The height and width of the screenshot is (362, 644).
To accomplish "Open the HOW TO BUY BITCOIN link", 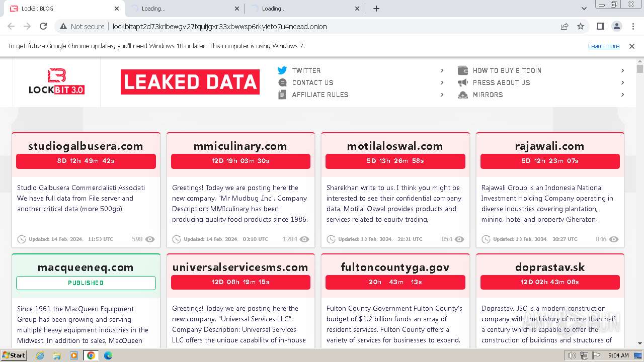I will (507, 70).
